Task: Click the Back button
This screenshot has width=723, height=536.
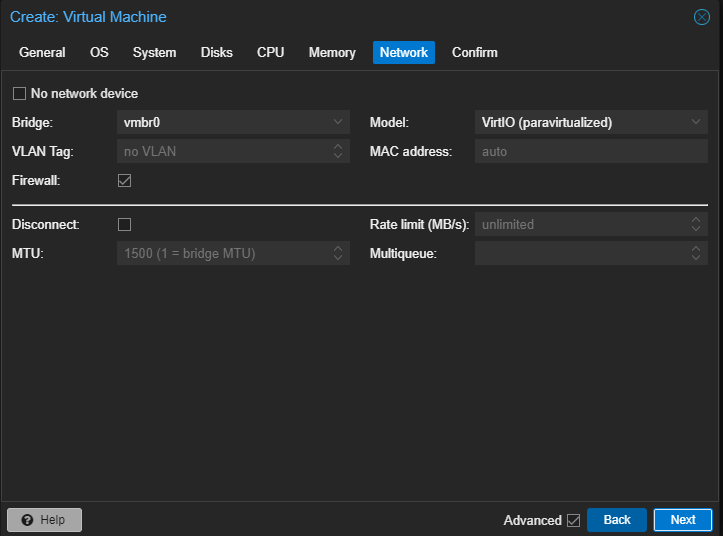Action: 617,520
